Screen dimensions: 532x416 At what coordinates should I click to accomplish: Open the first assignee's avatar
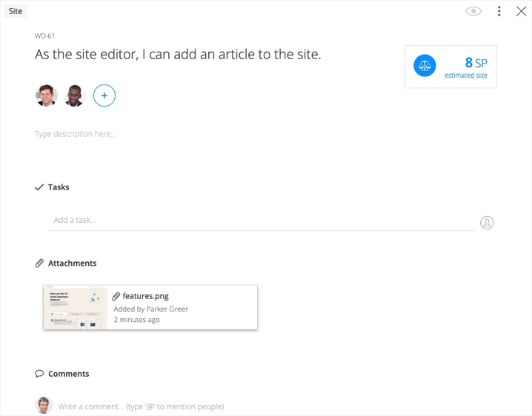47,95
